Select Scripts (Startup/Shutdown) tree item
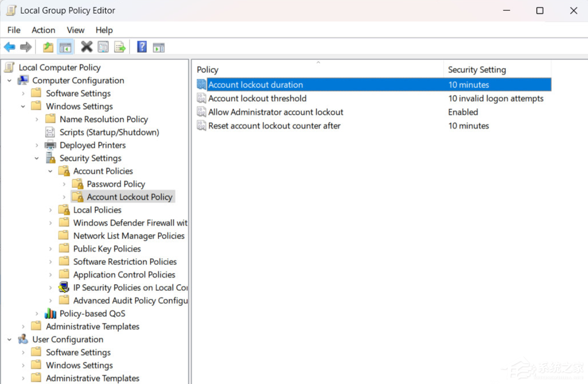The width and height of the screenshot is (588, 384). pos(109,132)
